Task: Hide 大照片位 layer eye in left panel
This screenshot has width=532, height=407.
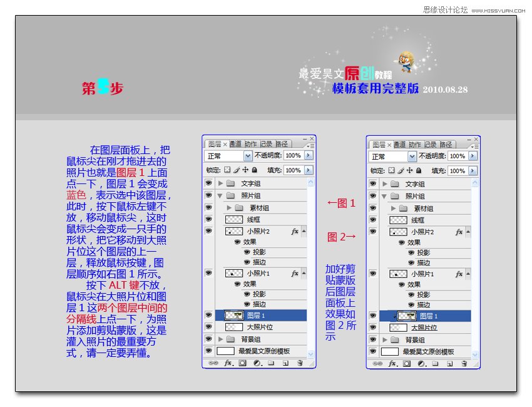Action: click(208, 327)
